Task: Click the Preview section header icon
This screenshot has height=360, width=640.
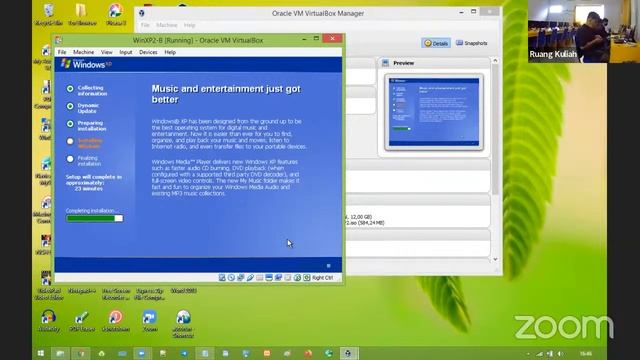Action: point(385,63)
